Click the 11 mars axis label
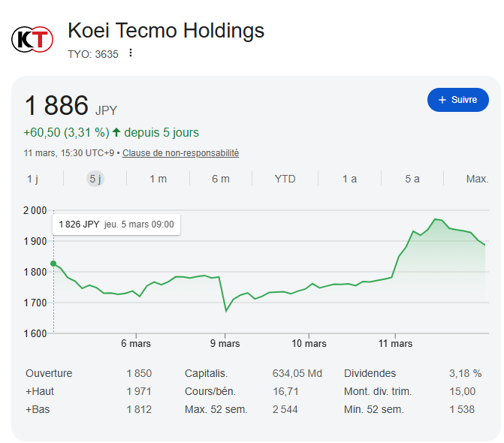This screenshot has width=504, height=443. click(395, 343)
